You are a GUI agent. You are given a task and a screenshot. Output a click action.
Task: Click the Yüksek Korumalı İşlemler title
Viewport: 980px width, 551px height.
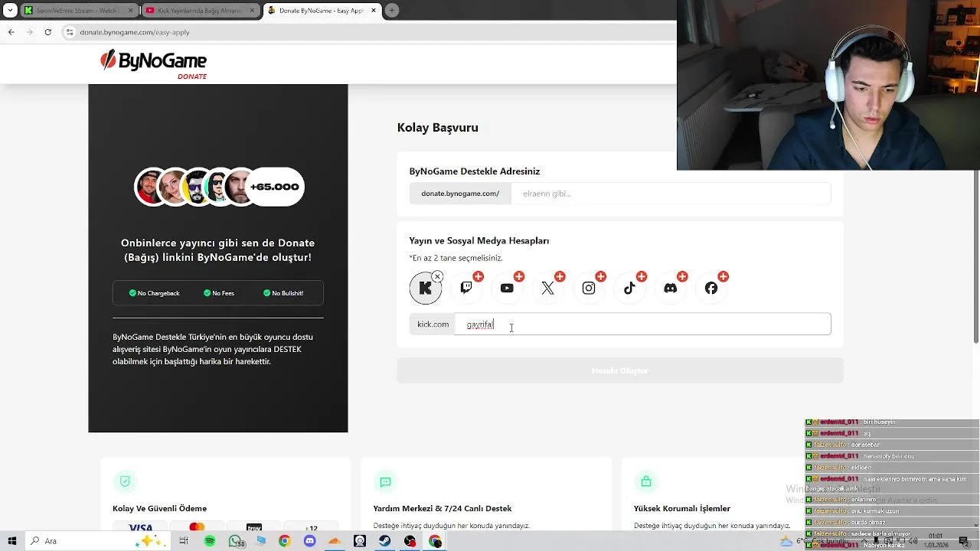pyautogui.click(x=682, y=508)
